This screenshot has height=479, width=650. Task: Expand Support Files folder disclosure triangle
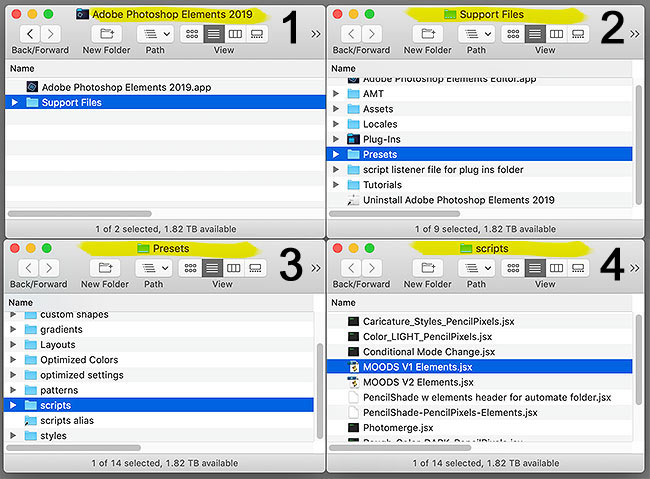click(x=15, y=102)
